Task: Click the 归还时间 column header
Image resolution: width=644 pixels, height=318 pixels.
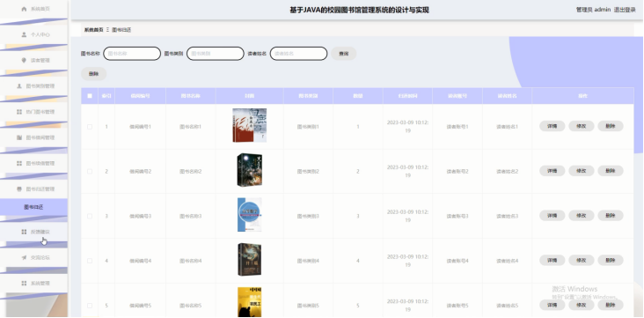Action: tap(407, 96)
